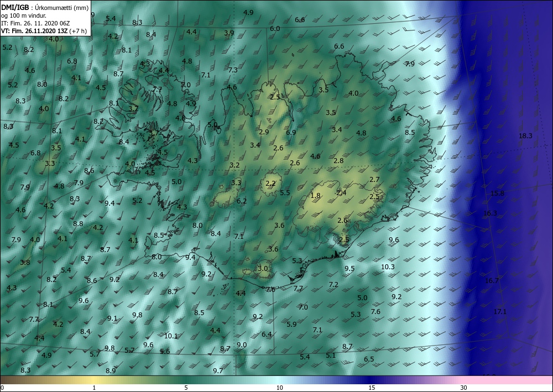Viewport: 553px width, 392px height.
Task: Click the map value 2.4
Action: pyautogui.click(x=341, y=192)
